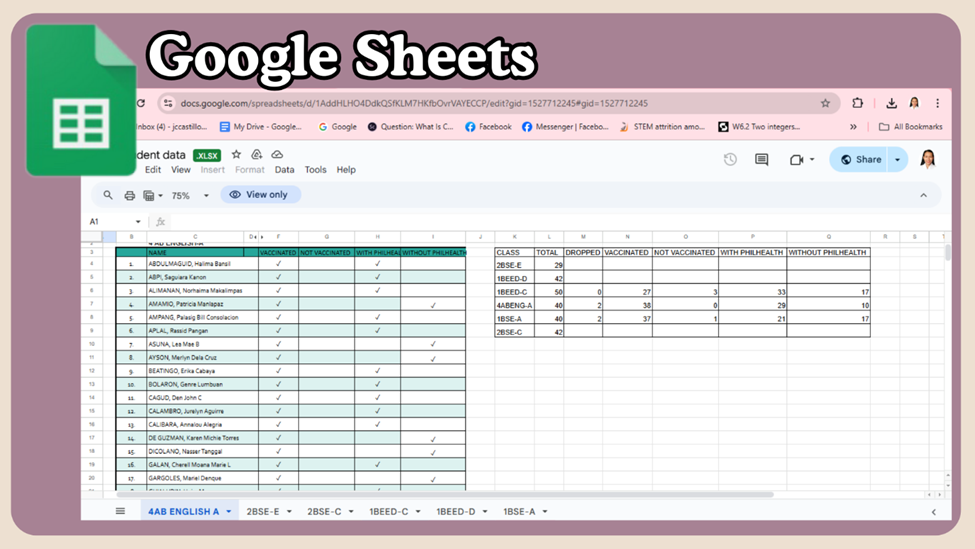Open the Insert menu
The height and width of the screenshot is (549, 975).
pyautogui.click(x=213, y=170)
